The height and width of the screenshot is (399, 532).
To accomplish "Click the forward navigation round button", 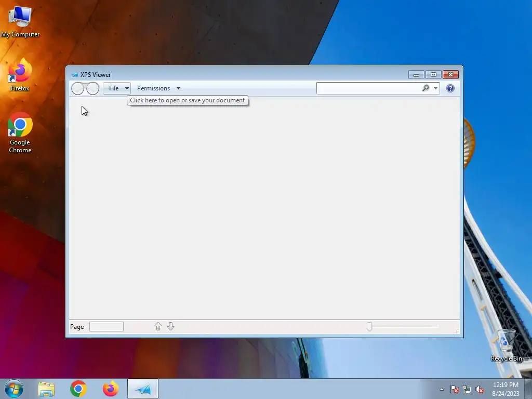I will [x=92, y=88].
